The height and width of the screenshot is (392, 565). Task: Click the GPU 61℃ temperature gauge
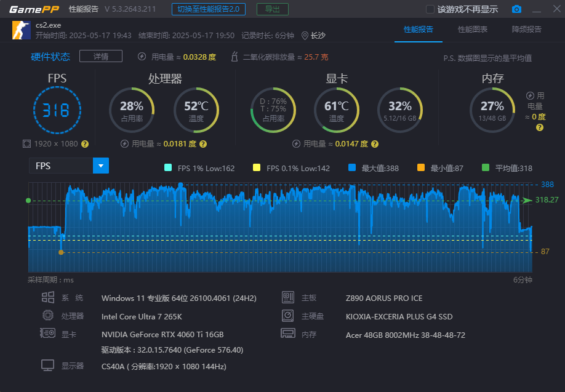point(337,110)
